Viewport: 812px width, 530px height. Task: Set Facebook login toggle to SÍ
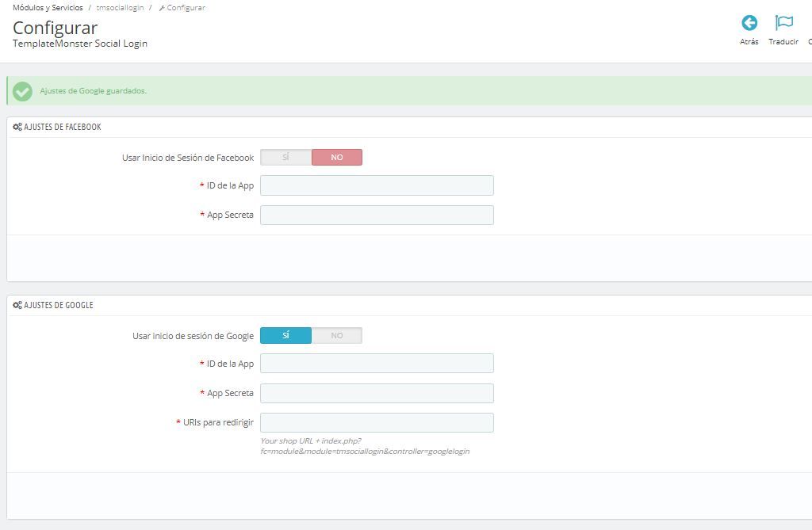click(285, 158)
